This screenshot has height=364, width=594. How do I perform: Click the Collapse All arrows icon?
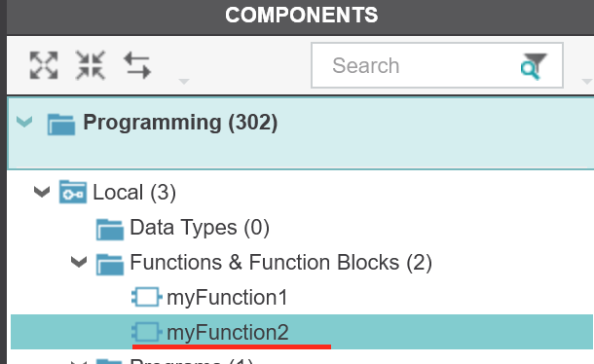[91, 65]
